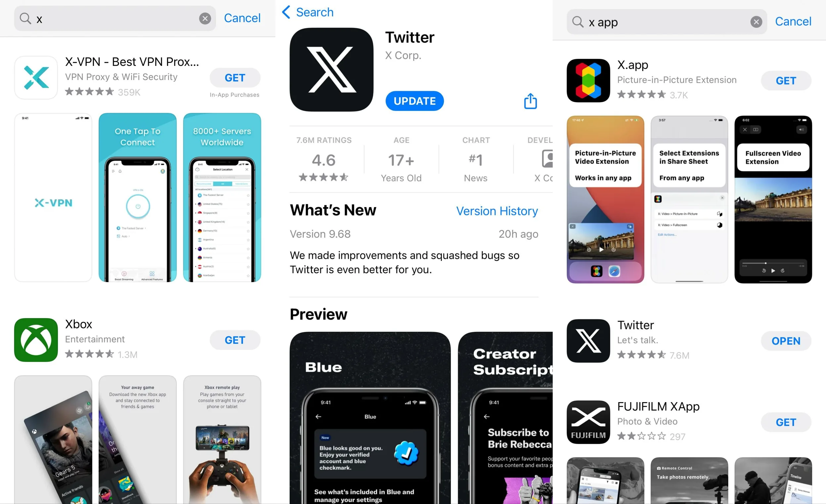Click the FUJIFILM XApp icon

tap(588, 421)
